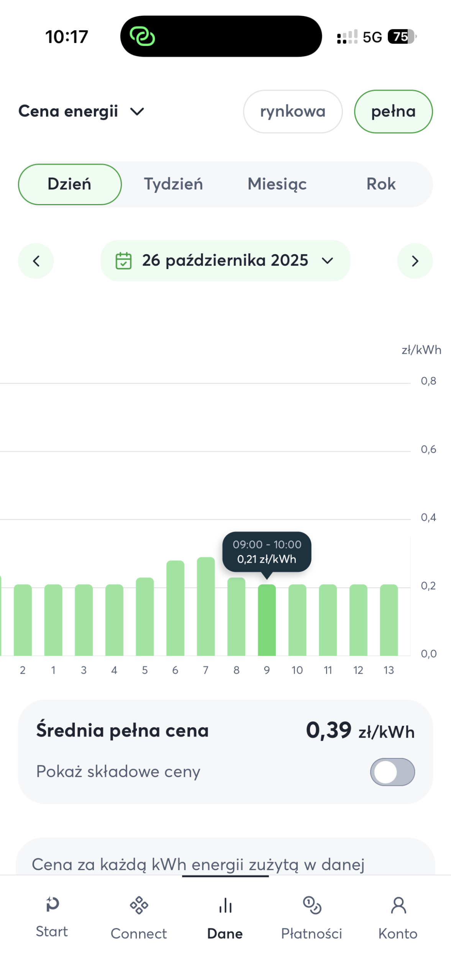Open the Konto profile icon
Image resolution: width=451 pixels, height=980 pixels.
pos(398,905)
